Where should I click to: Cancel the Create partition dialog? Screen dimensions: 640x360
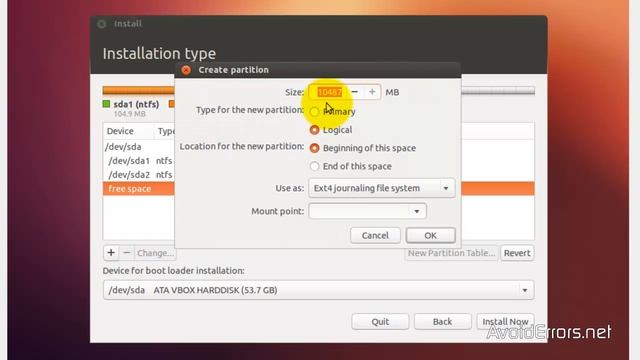(x=375, y=236)
